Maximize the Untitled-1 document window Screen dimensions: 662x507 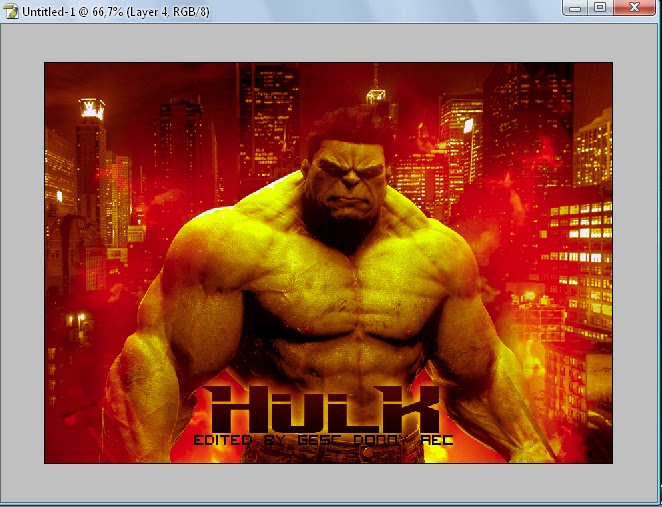tap(600, 8)
